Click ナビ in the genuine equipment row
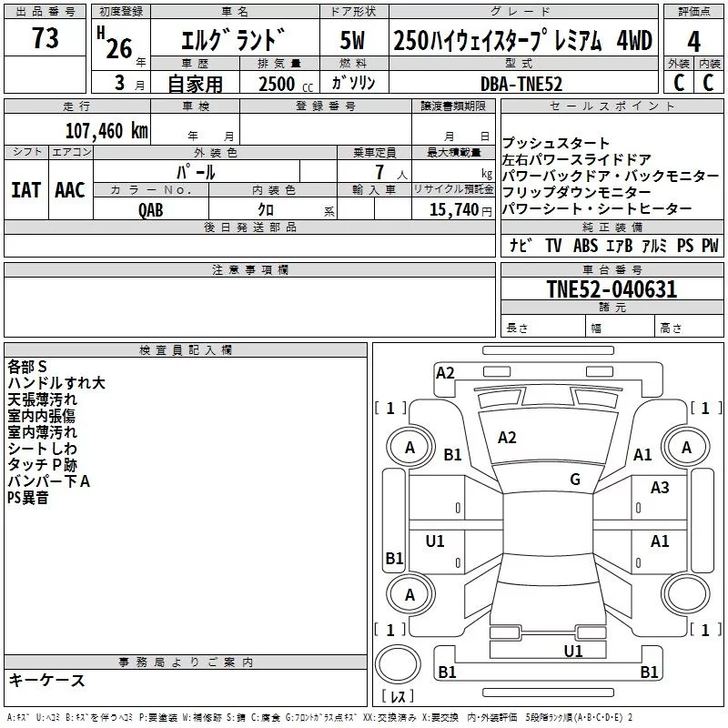This screenshot has height=728, width=728. (520, 245)
